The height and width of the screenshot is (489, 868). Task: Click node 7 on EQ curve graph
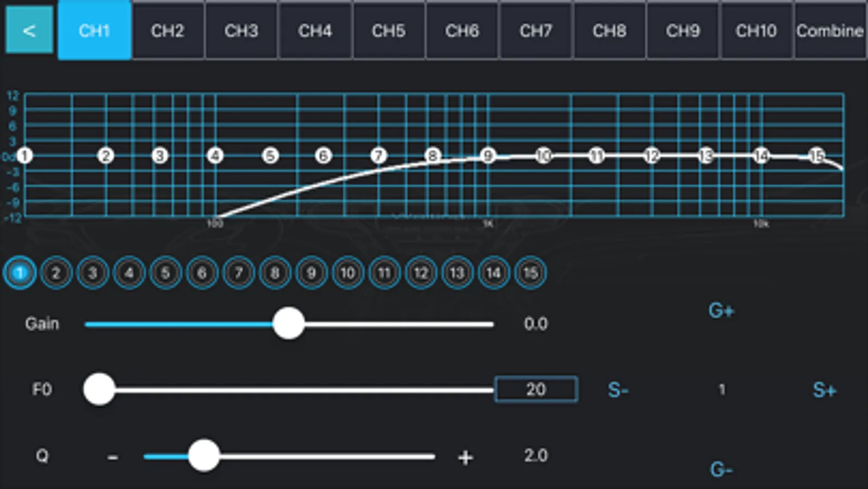[378, 156]
